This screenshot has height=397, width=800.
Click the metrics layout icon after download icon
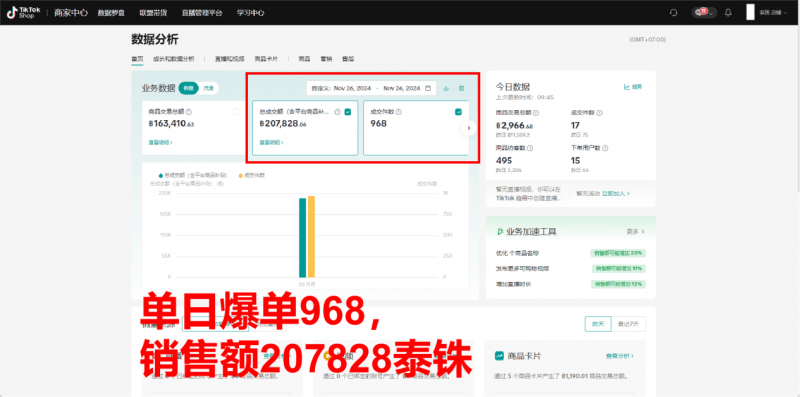pos(461,88)
